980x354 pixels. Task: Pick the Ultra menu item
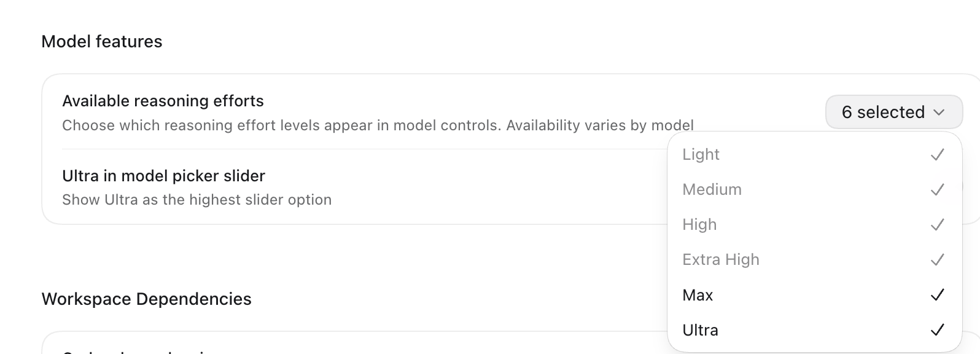click(x=814, y=330)
